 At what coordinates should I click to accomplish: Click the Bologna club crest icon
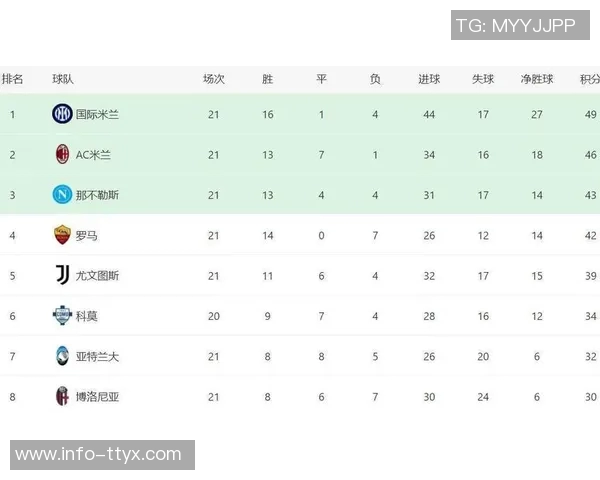tap(62, 396)
